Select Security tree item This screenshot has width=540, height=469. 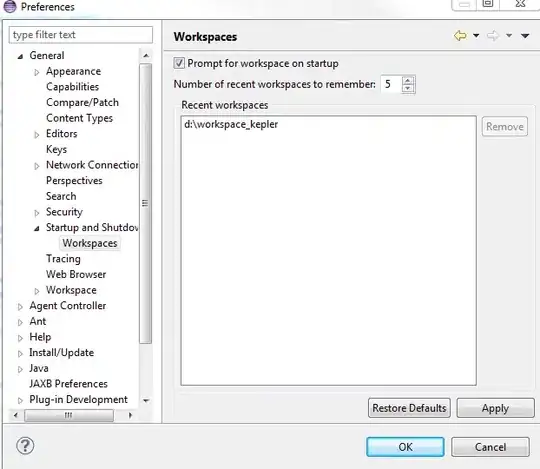(x=64, y=212)
